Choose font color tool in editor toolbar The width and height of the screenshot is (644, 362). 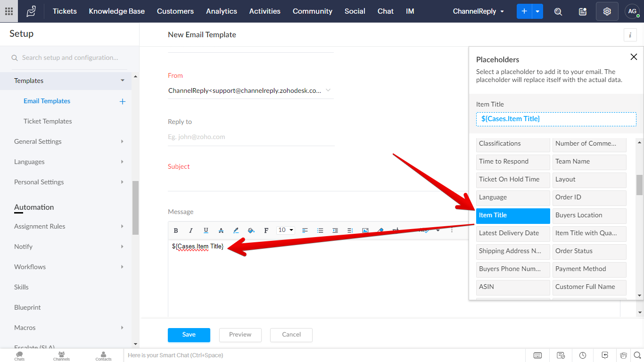236,230
